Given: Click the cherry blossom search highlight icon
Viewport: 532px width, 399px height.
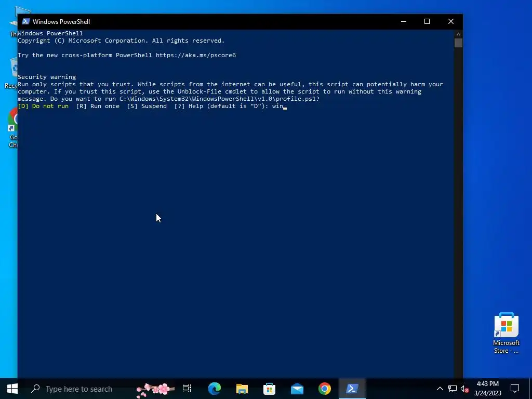Looking at the screenshot, I should (155, 390).
